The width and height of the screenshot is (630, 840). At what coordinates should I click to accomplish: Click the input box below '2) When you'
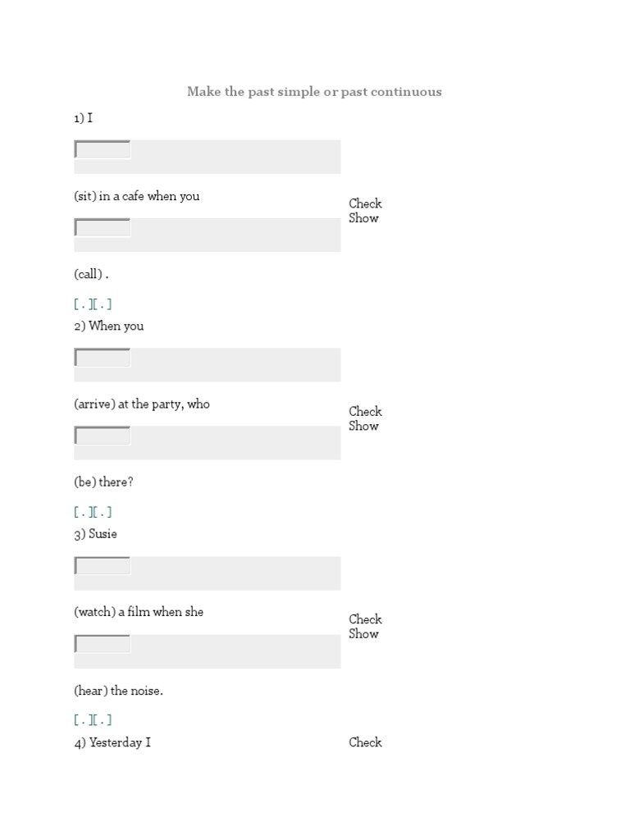point(103,358)
